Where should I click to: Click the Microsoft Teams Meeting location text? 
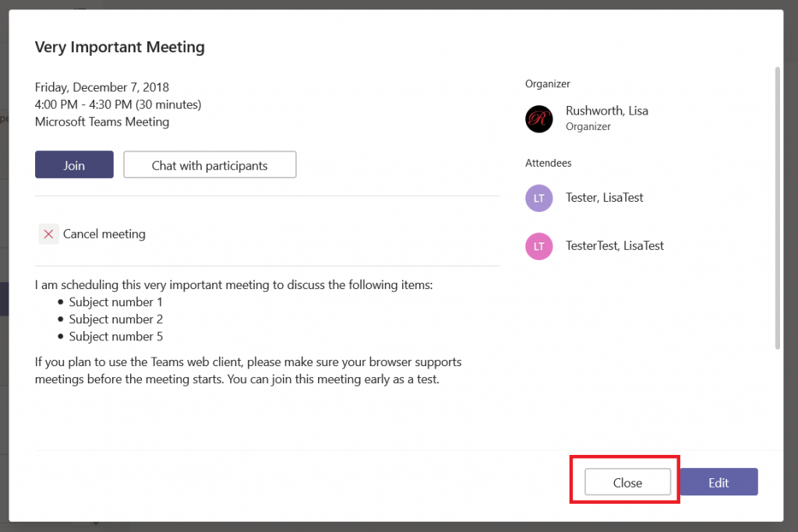click(x=102, y=122)
